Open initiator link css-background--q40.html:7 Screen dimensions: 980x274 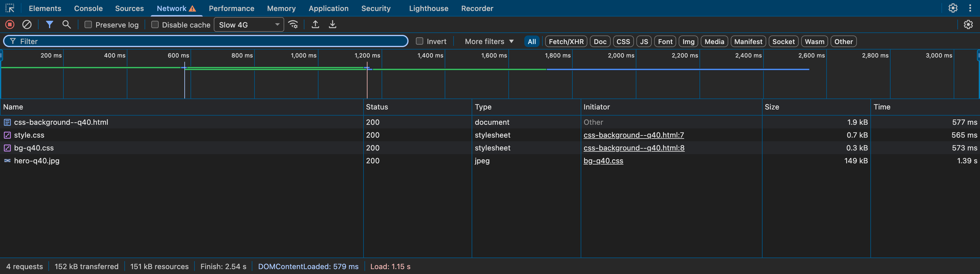(633, 135)
